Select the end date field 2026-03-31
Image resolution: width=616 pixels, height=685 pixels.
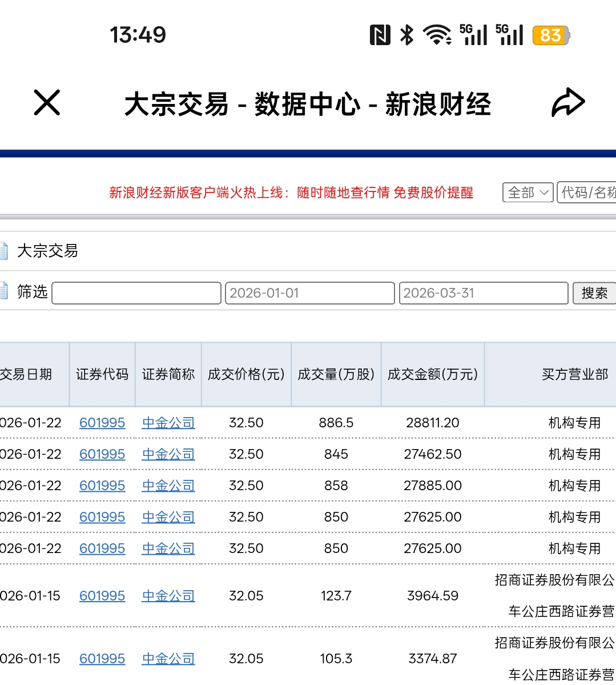tap(484, 293)
